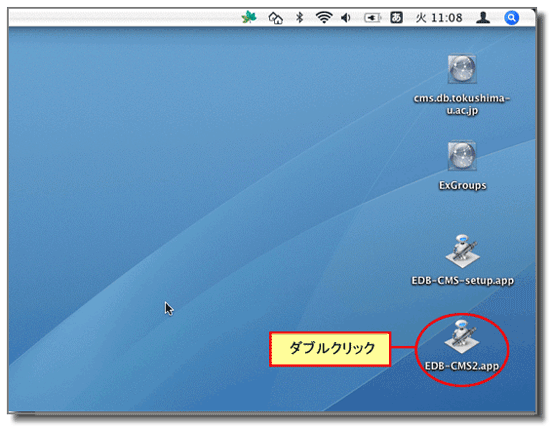The image size is (550, 427).
Task: Select the ExGroups globe icon
Action: tap(462, 156)
